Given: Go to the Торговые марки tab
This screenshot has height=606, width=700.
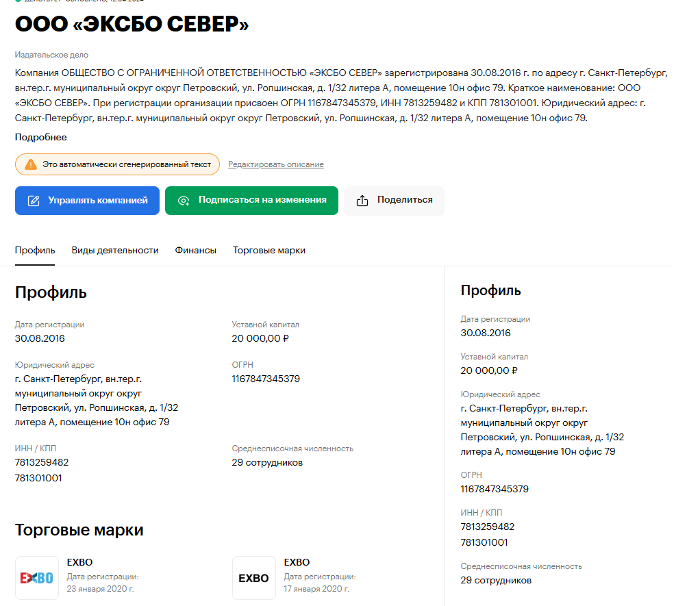Looking at the screenshot, I should [269, 251].
